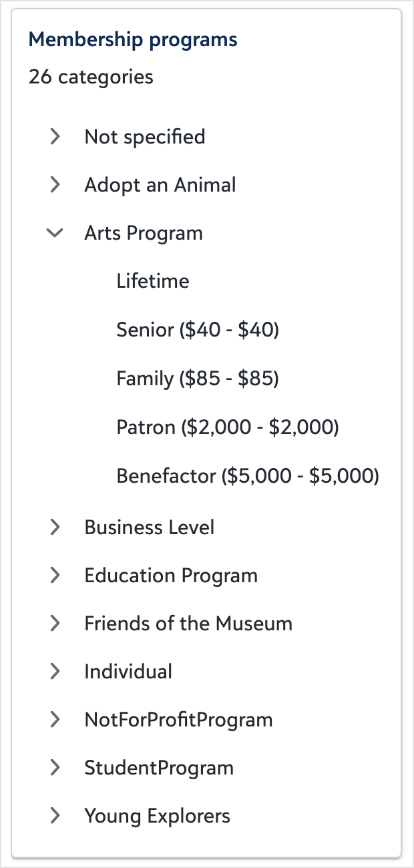414x868 pixels.
Task: Click the Young Explorers label
Action: coord(158,816)
